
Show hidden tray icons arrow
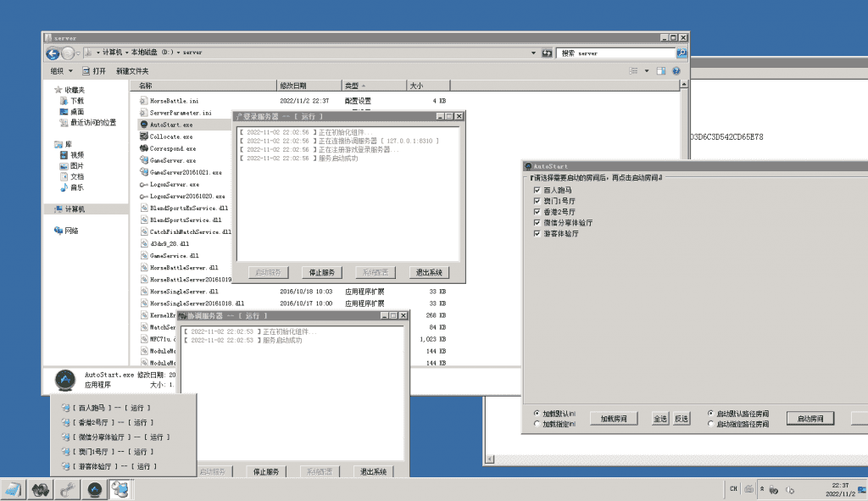click(762, 489)
